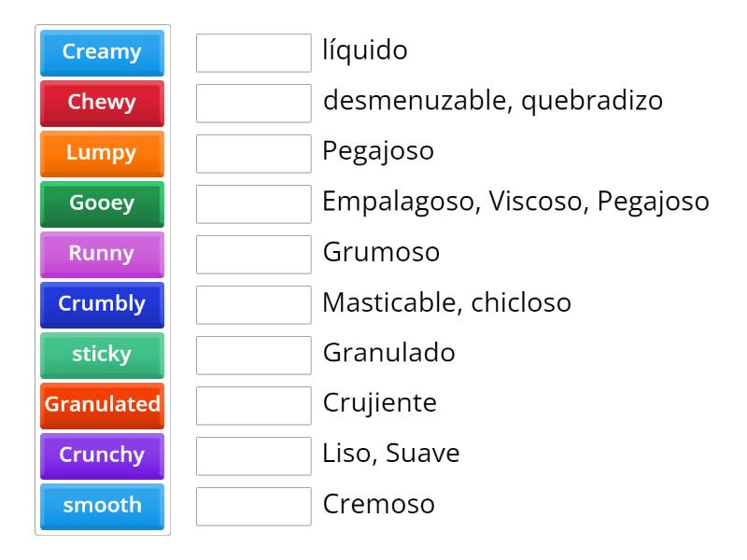The image size is (747, 560).
Task: Select the Crumbly tile
Action: (x=102, y=305)
